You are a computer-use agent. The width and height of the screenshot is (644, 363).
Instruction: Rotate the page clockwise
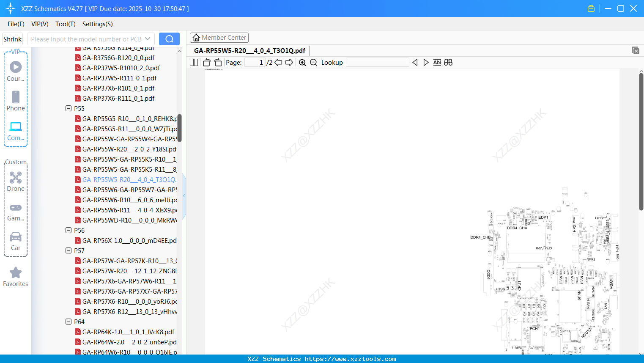coord(218,62)
